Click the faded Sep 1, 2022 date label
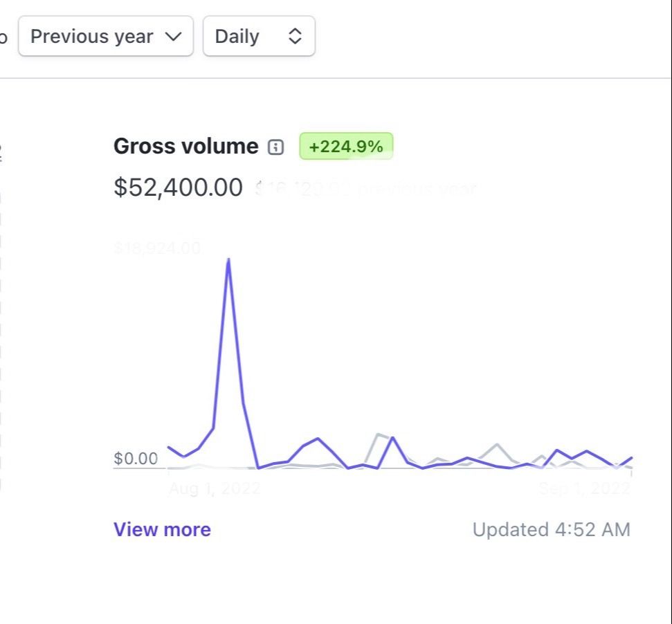This screenshot has width=672, height=624. [x=585, y=488]
